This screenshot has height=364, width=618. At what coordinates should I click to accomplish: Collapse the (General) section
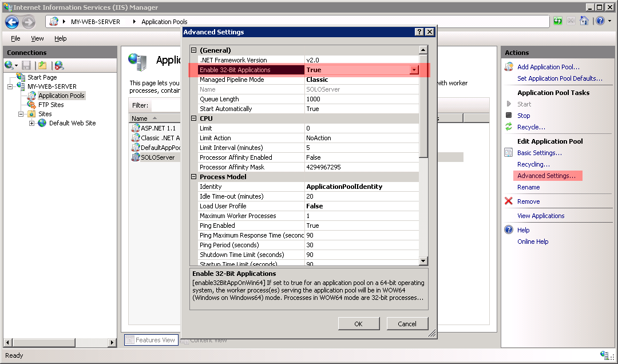(193, 50)
